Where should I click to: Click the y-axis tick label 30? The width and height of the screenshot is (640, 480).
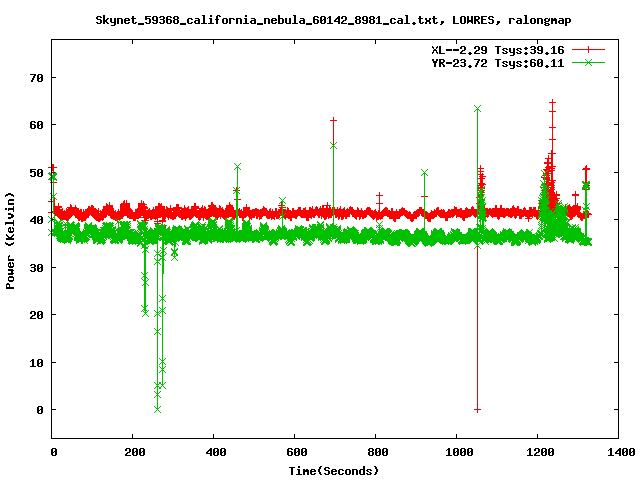36,268
